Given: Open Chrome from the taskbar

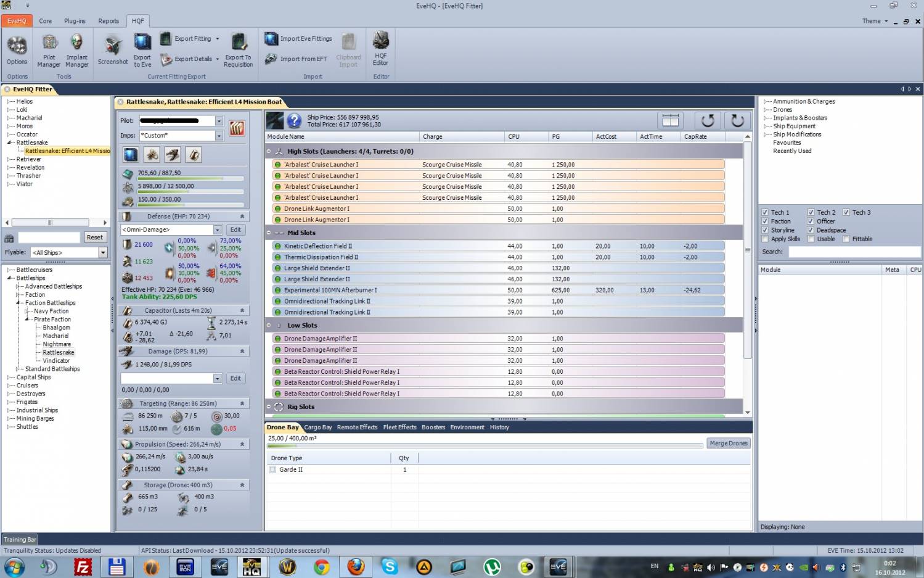Looking at the screenshot, I should 321,567.
